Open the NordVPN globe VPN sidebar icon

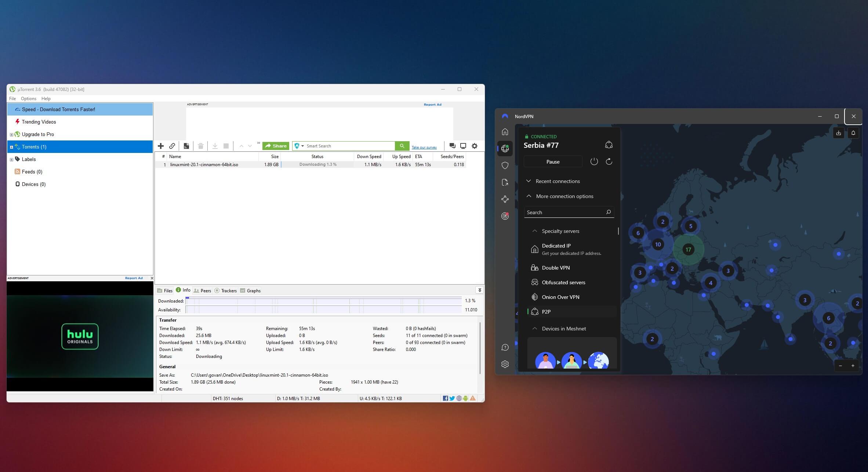coord(505,149)
